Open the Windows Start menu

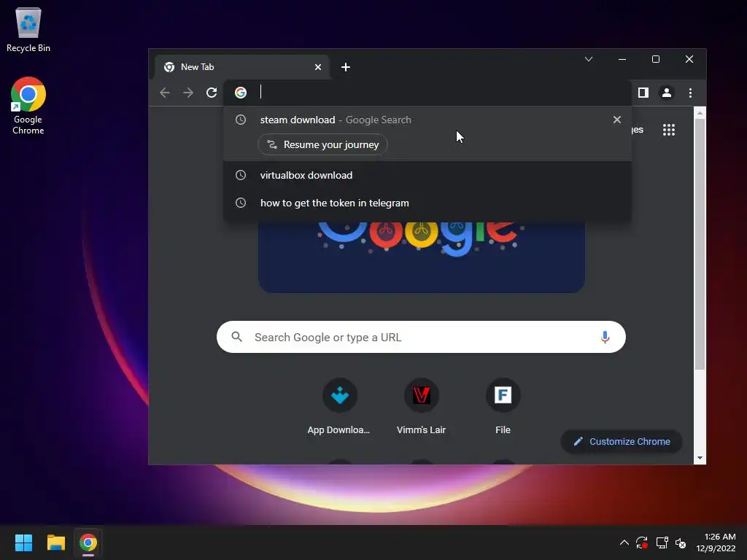[x=23, y=542]
